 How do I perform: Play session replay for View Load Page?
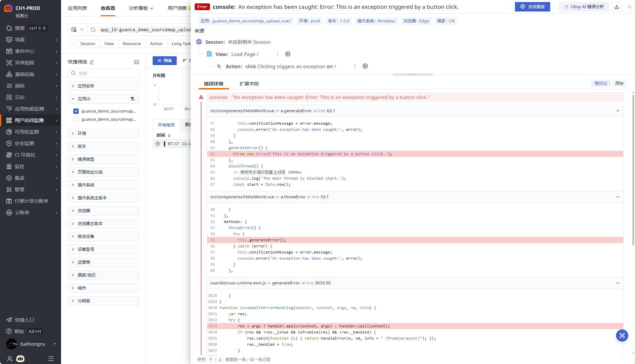[288, 54]
